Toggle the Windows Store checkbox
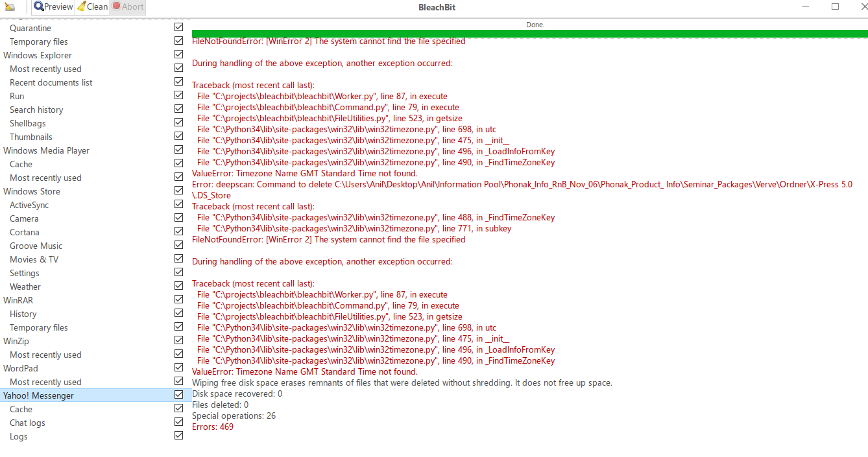 [178, 191]
